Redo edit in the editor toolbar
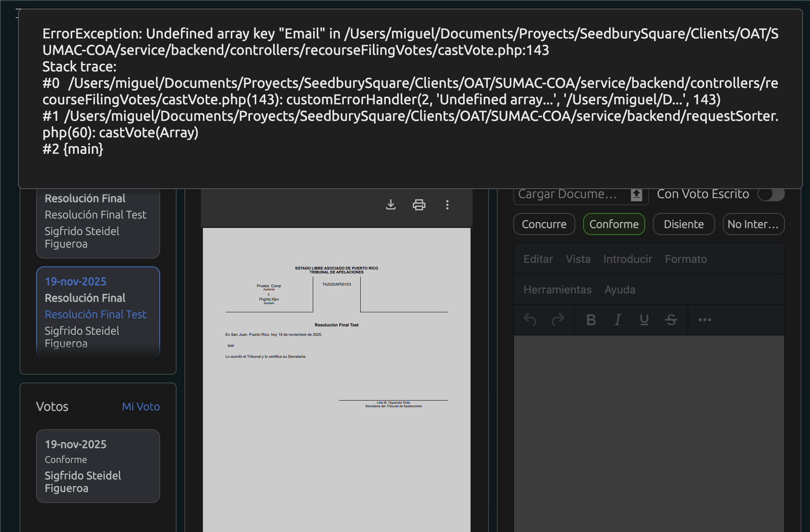 click(558, 320)
